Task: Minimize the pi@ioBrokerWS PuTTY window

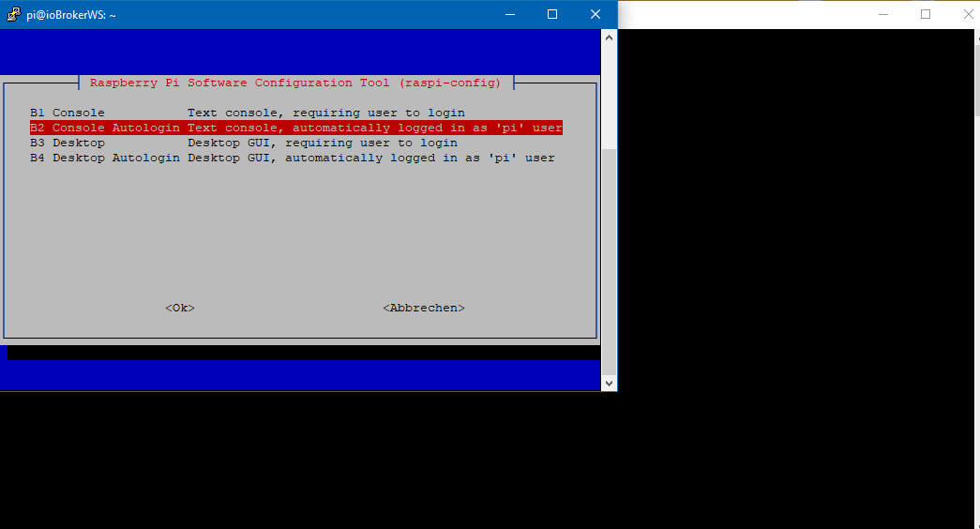Action: click(x=510, y=14)
